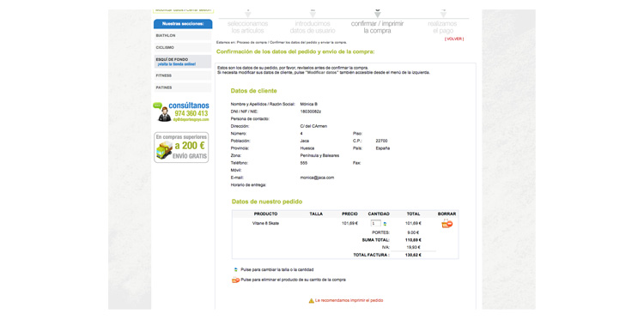Image resolution: width=644 pixels, height=319 pixels.
Task: Click the DNI value 18030082z
Action: 311,111
